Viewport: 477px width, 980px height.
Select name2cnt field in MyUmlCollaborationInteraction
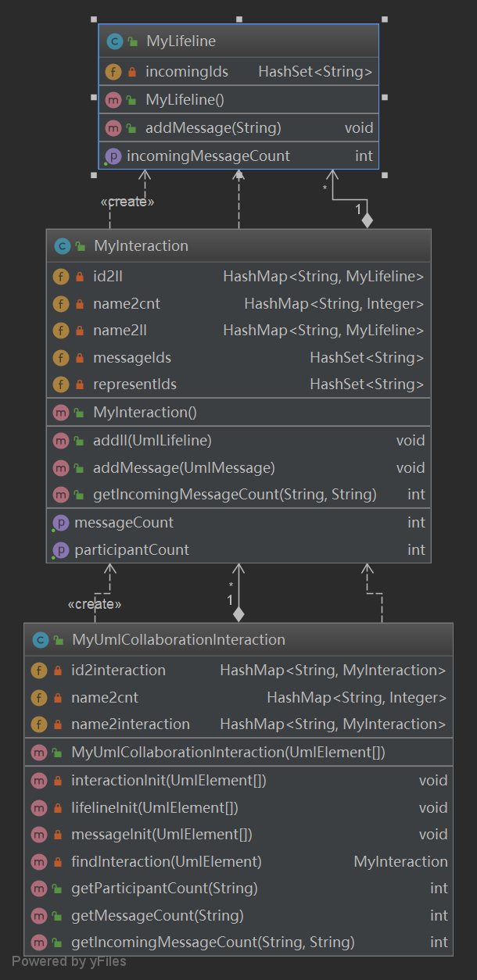click(238, 698)
